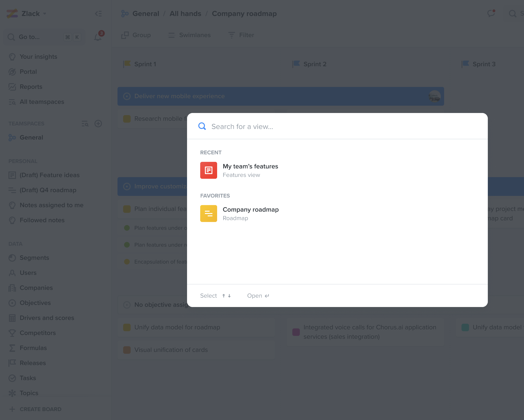Open the Unify data model for roadmap card in Sprint 1

click(x=196, y=327)
